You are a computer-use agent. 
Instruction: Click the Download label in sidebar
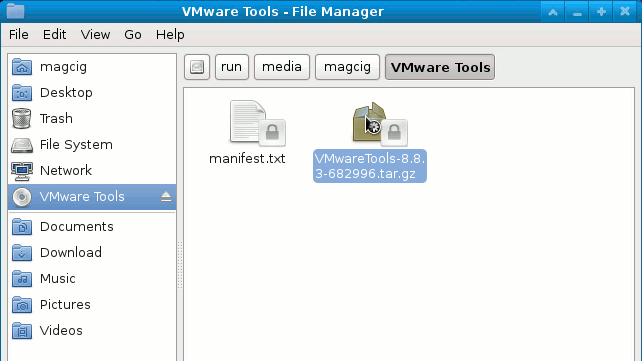pyautogui.click(x=71, y=253)
